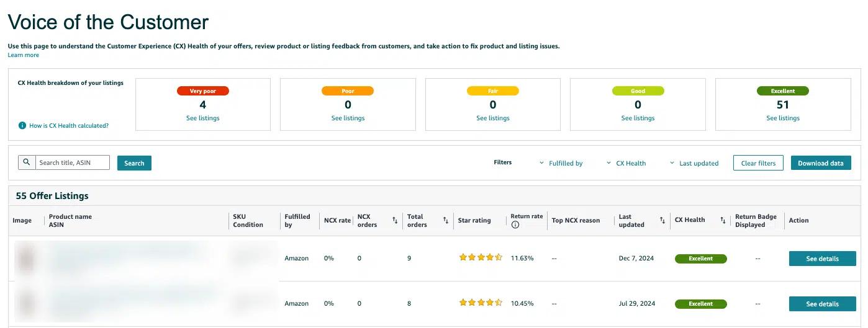
Task: Click the 10.45% return rate value
Action: [522, 303]
